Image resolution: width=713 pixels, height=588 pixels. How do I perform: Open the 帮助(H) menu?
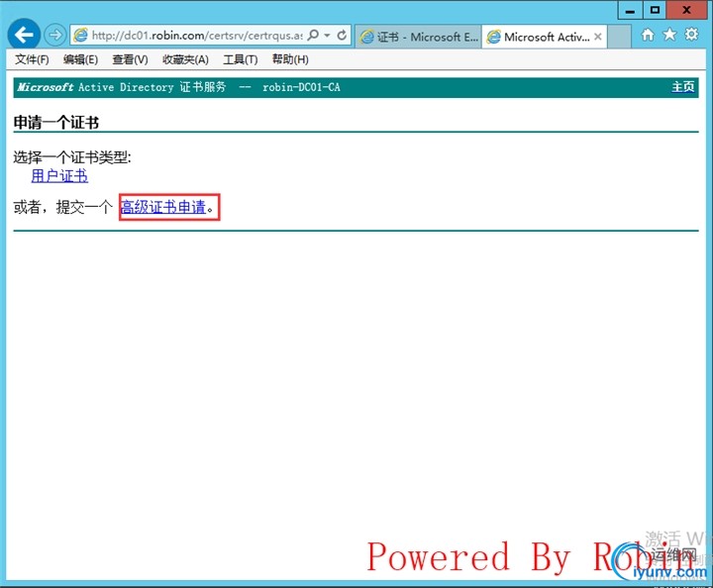290,59
